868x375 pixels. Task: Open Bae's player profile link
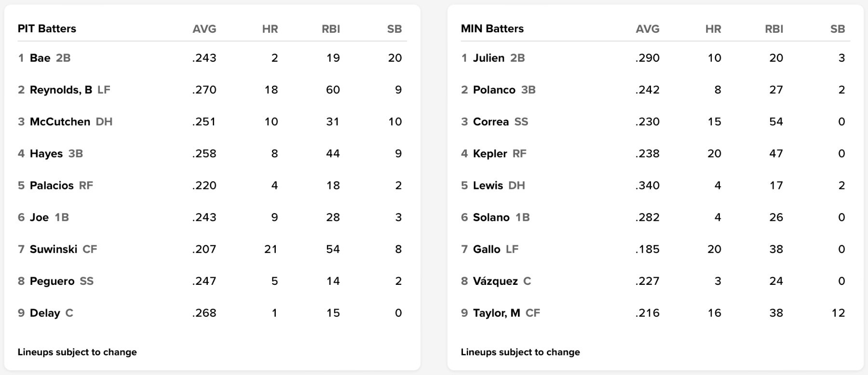click(x=40, y=58)
